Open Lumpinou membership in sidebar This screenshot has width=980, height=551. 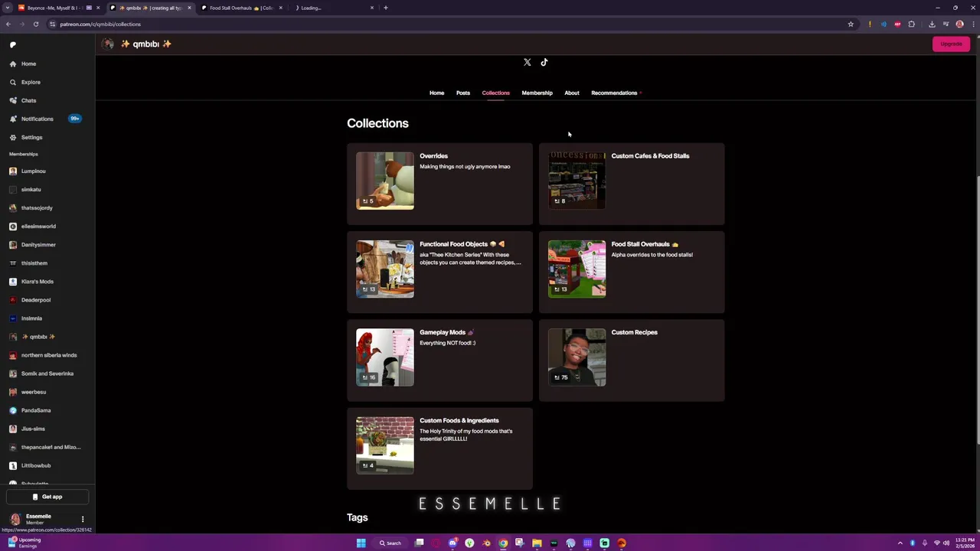pyautogui.click(x=33, y=171)
